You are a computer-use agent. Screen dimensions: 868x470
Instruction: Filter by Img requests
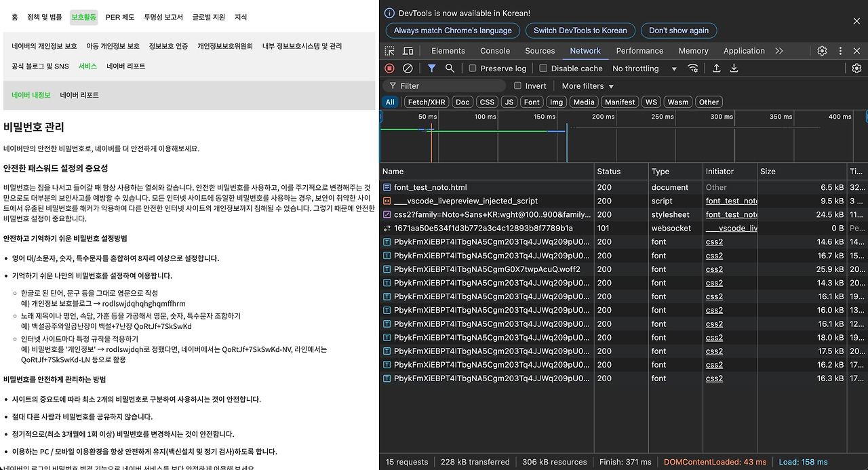557,102
